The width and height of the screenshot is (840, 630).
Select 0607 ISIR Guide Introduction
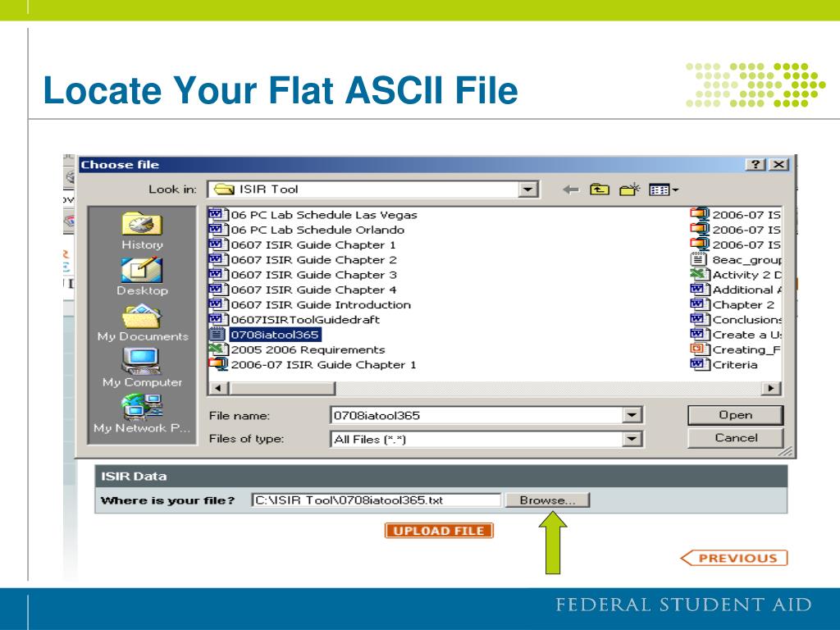309,305
